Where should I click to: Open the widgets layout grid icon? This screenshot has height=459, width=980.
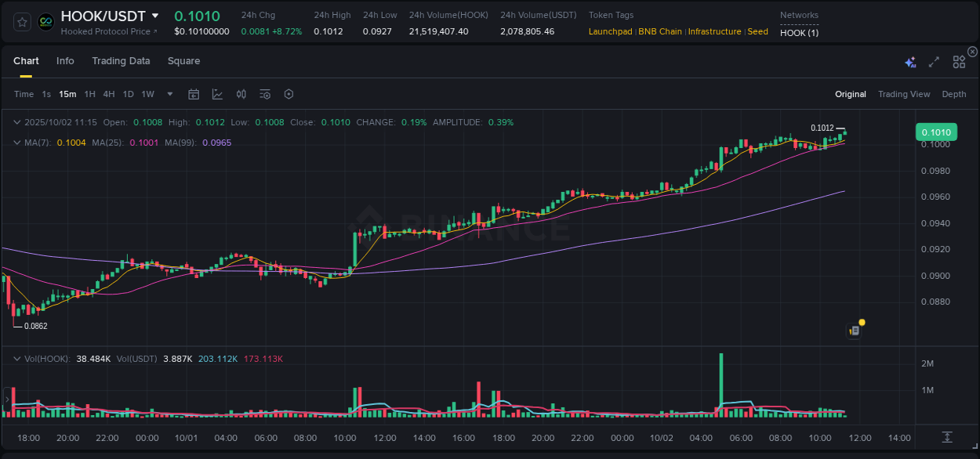coord(959,61)
